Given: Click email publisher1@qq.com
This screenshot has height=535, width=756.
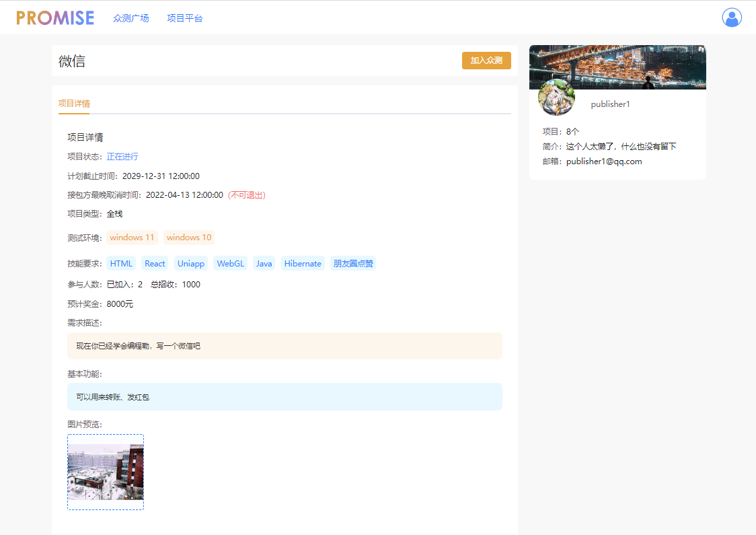Looking at the screenshot, I should (x=603, y=162).
